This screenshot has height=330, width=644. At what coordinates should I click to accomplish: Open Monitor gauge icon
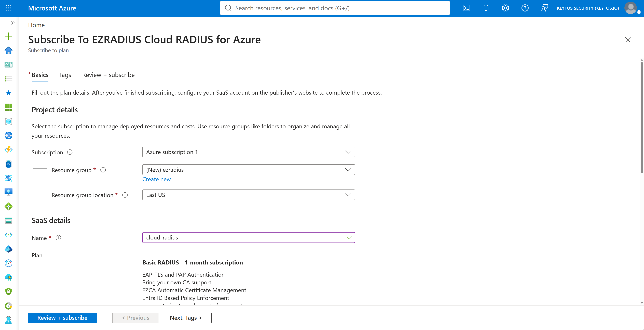(8, 263)
